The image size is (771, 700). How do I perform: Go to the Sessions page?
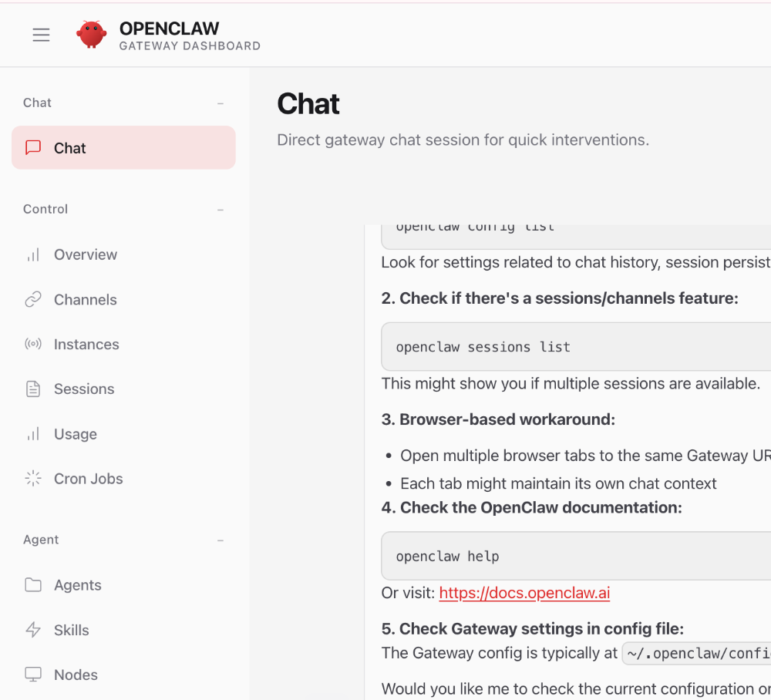84,389
